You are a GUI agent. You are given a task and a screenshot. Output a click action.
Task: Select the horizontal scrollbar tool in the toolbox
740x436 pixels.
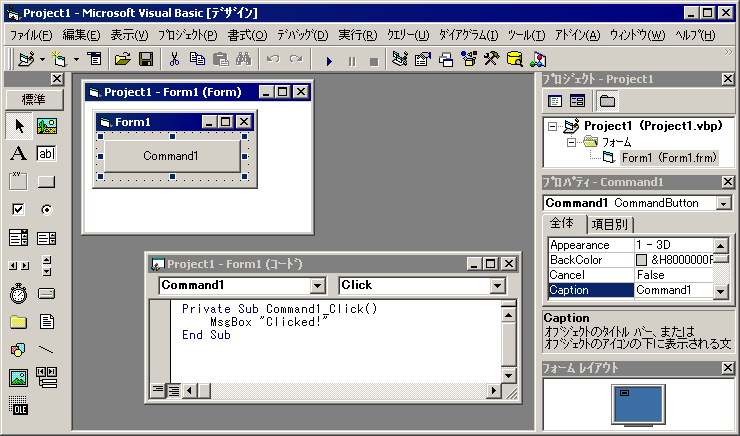pos(19,266)
